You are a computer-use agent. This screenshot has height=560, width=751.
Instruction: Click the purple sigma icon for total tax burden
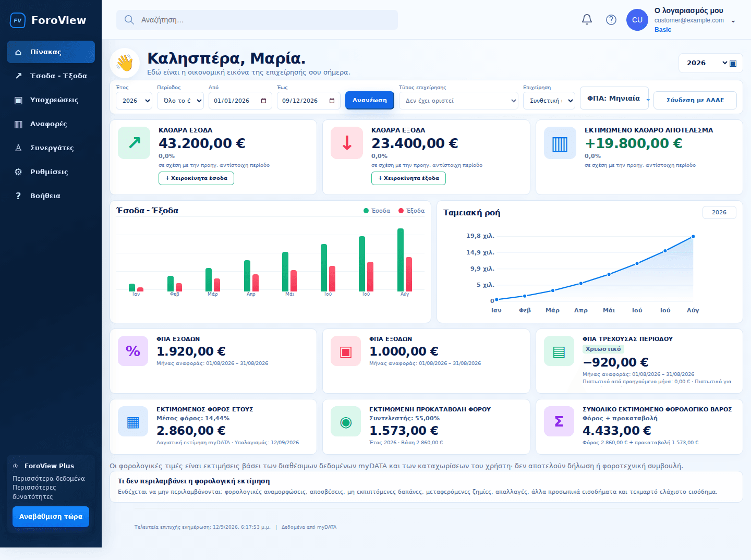point(559,421)
